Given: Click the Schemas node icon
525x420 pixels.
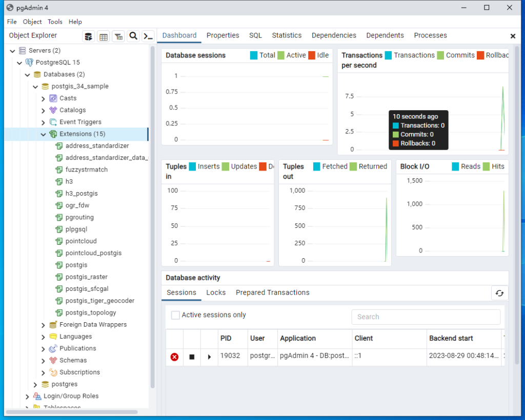Looking at the screenshot, I should coord(53,361).
